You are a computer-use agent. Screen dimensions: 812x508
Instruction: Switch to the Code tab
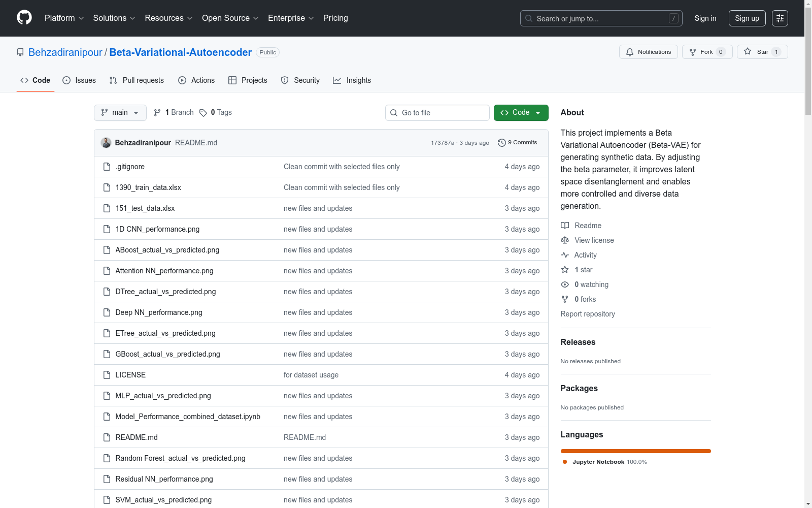point(36,80)
